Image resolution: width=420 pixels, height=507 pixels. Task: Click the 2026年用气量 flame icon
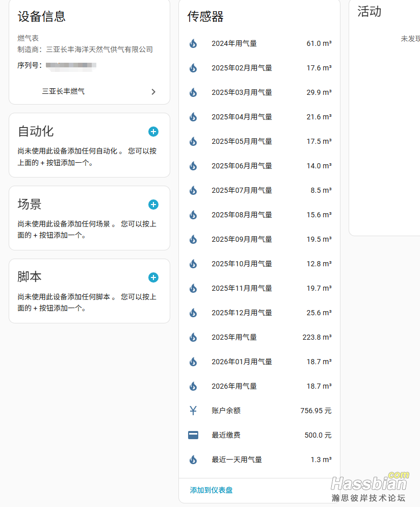tap(193, 386)
